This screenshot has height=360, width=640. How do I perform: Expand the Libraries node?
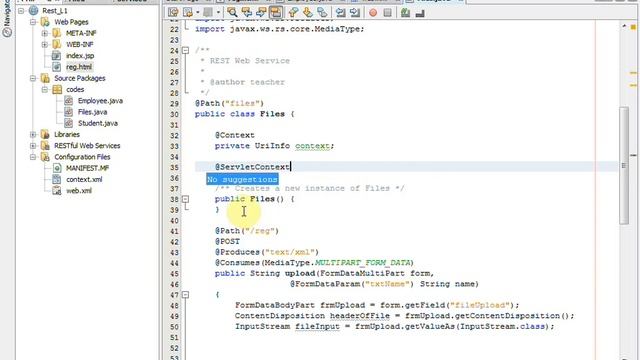click(33, 134)
